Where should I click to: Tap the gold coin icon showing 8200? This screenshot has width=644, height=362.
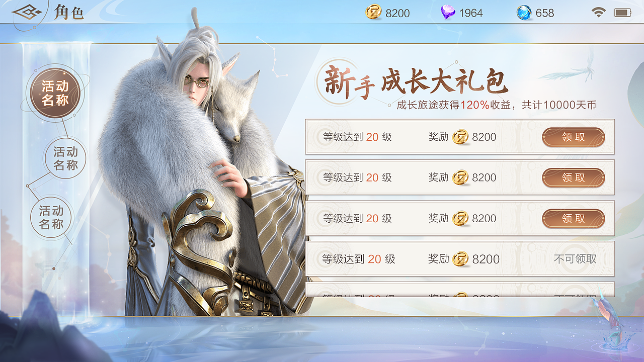(373, 13)
